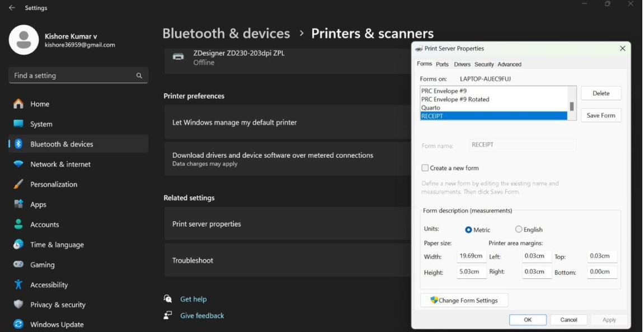Open Time & language settings
644x332 pixels.
pyautogui.click(x=78, y=245)
